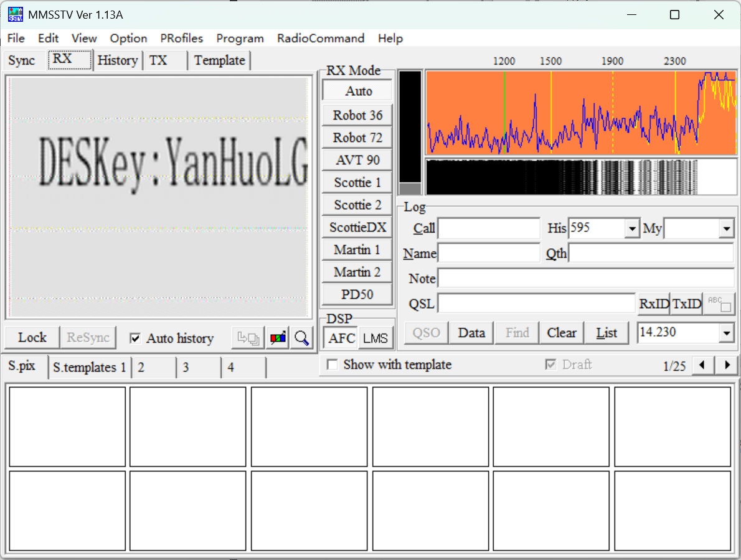Select Scottie 1 RX mode

tap(357, 182)
